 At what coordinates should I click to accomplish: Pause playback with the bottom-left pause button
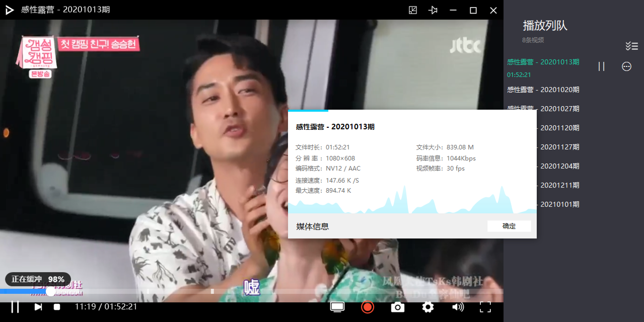pos(15,307)
